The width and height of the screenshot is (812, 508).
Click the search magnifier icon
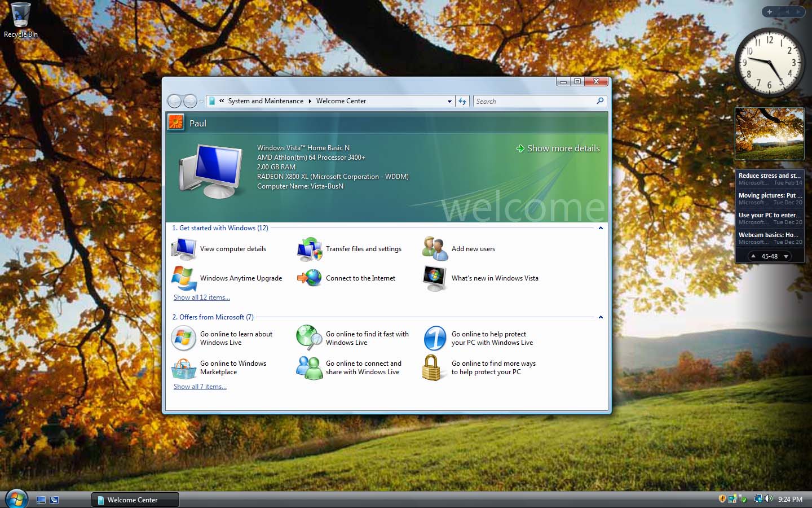(x=600, y=101)
